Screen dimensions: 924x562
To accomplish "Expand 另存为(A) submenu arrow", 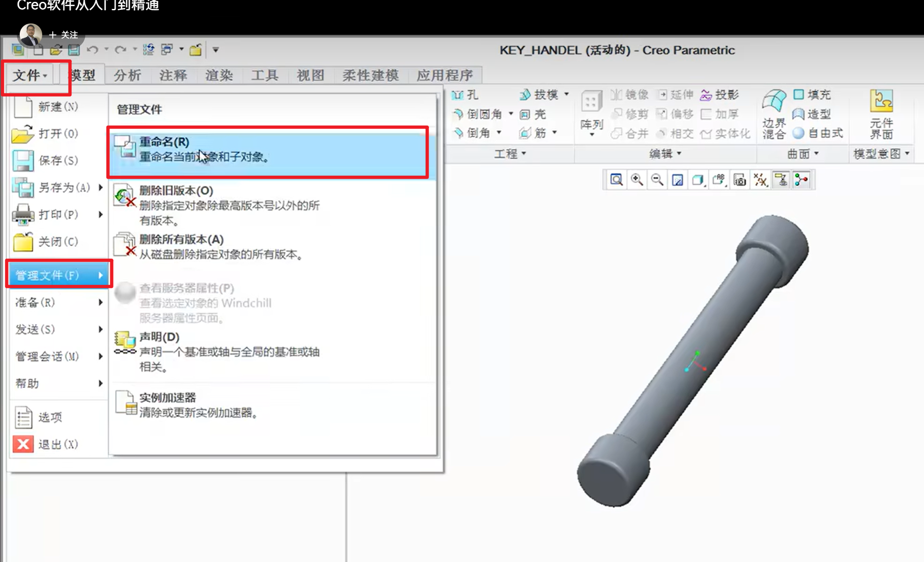I will click(100, 187).
